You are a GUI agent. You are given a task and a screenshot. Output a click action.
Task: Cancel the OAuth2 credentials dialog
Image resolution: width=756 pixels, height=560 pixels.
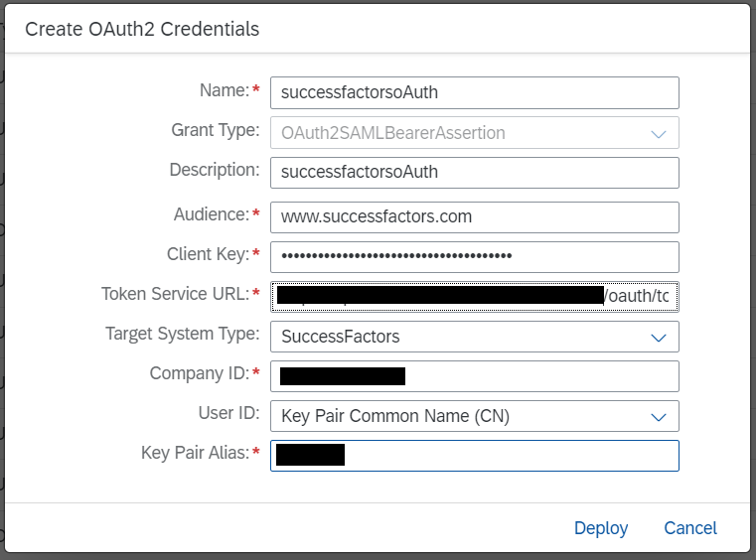click(690, 528)
